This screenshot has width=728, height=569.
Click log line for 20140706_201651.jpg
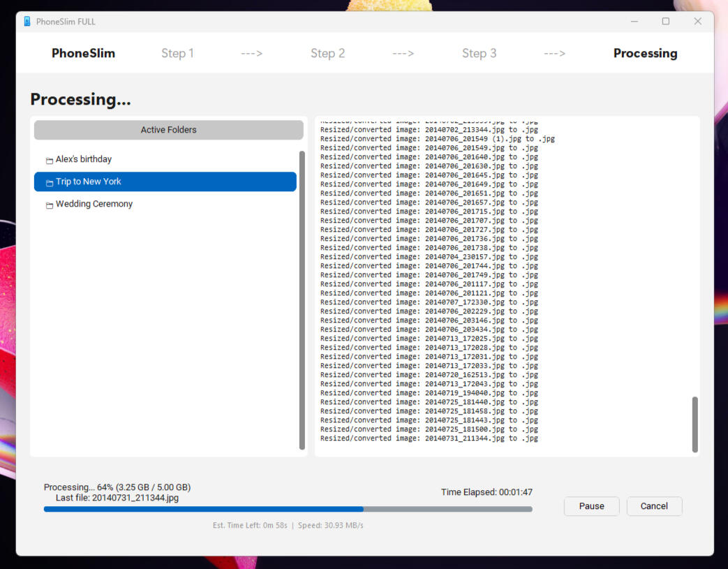429,193
